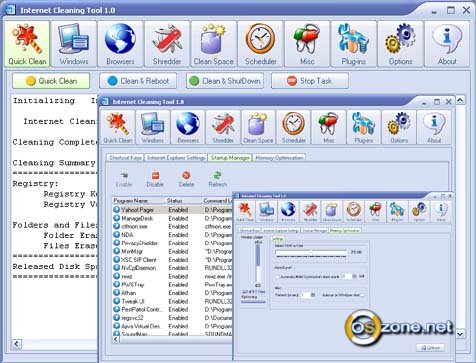Open the Scheduler clock icon in the rearmost window
Screen dimensions: 476x363
coord(260,44)
